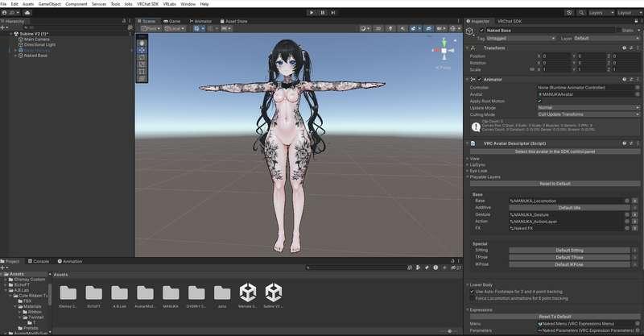Toggle Animator component enabled checkbox
Image resolution: width=644 pixels, height=336 pixels.
(480, 80)
